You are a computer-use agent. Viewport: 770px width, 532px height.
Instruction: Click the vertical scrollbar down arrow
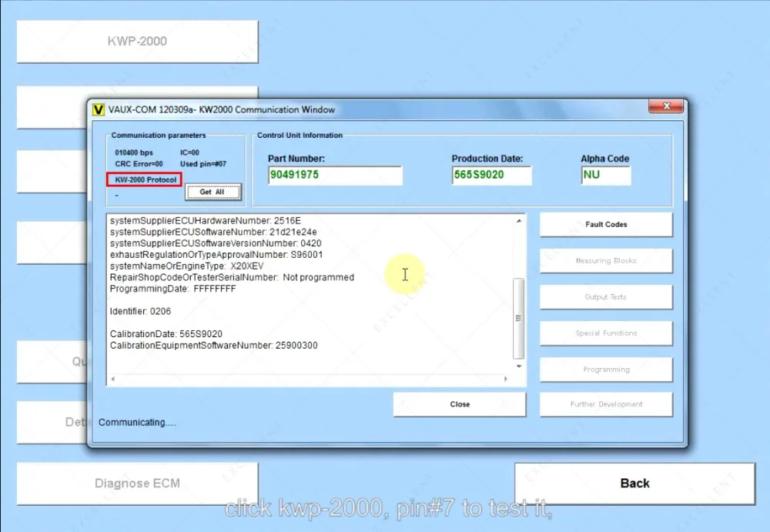click(519, 366)
